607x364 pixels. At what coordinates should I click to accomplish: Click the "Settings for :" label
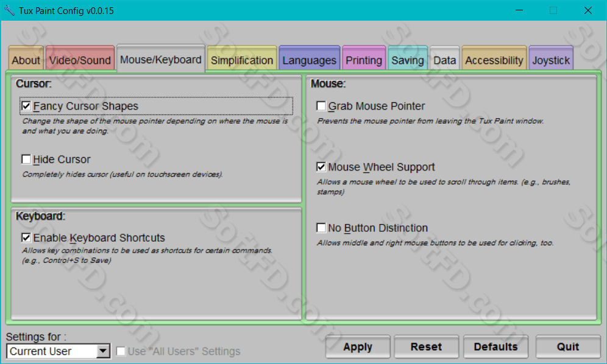(x=36, y=337)
